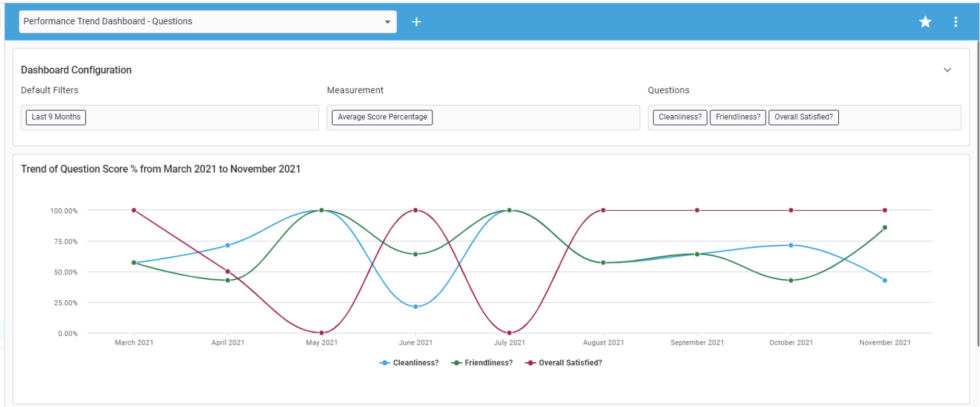Screen dimensions: 980x407
Task: Click the star favorite icon
Action: pyautogui.click(x=925, y=22)
